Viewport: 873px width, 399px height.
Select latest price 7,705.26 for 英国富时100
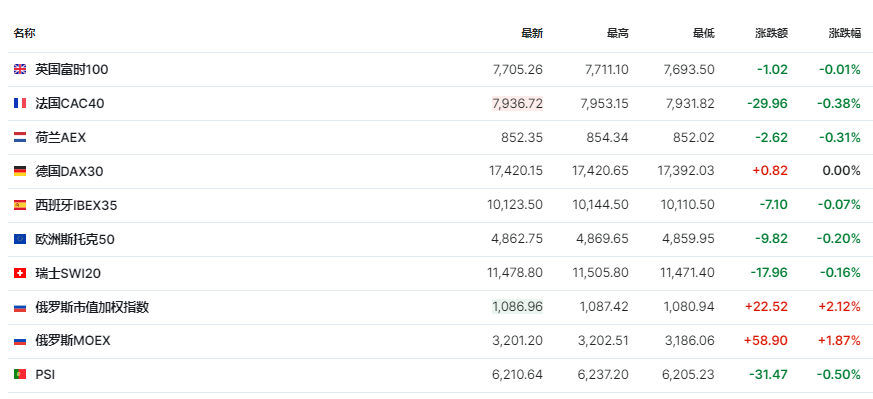518,70
